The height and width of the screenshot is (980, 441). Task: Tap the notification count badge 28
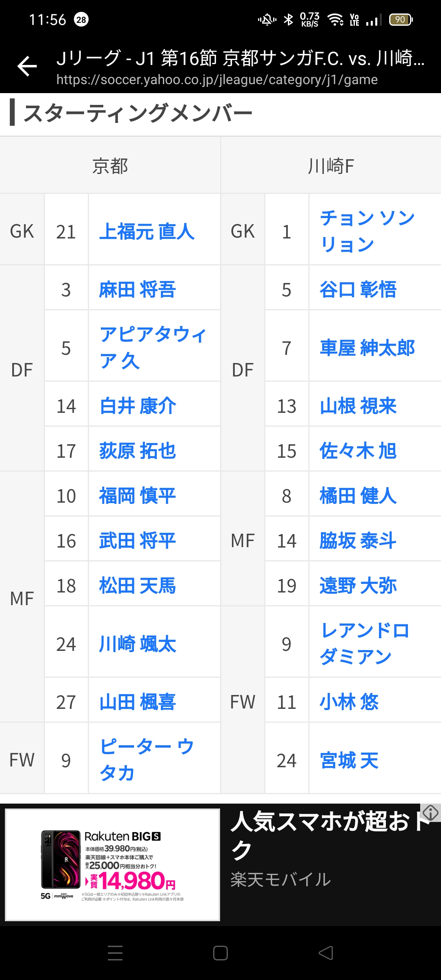pos(81,20)
